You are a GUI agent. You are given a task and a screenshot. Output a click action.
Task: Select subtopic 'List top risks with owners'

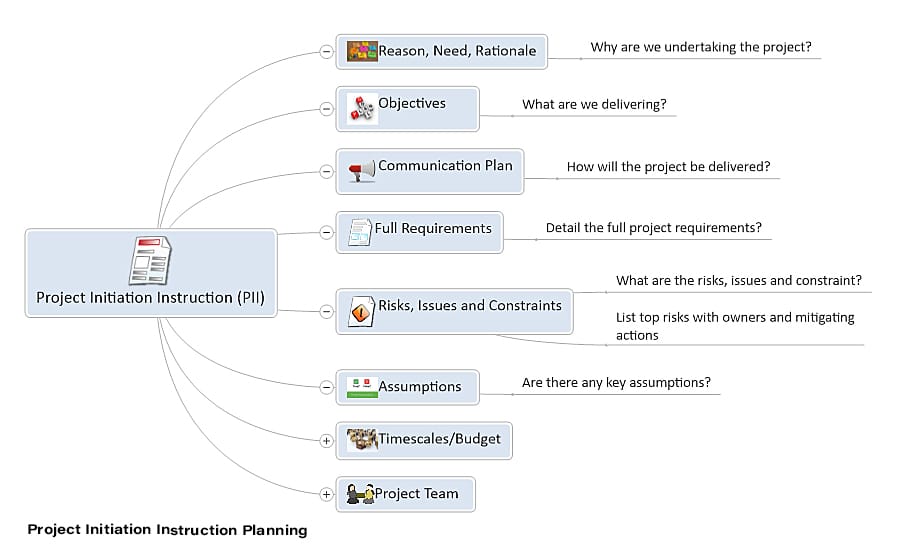(x=735, y=326)
